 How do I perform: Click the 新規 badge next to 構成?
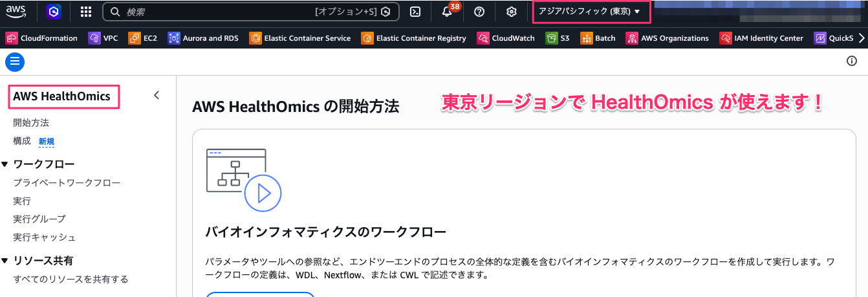pyautogui.click(x=46, y=141)
